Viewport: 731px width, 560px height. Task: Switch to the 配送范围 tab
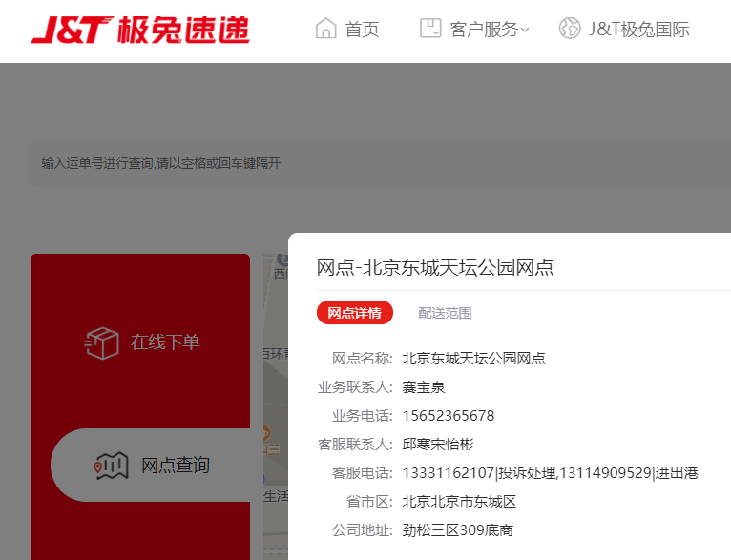[x=445, y=313]
